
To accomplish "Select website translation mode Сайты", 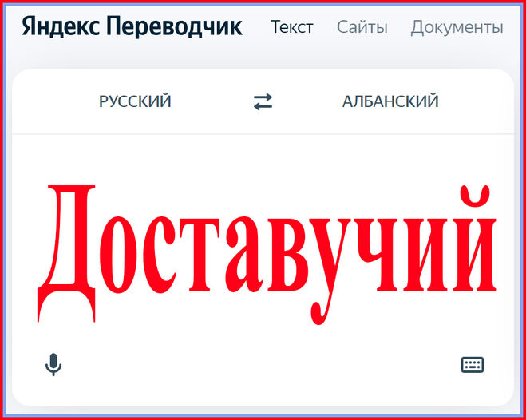I will [x=362, y=27].
